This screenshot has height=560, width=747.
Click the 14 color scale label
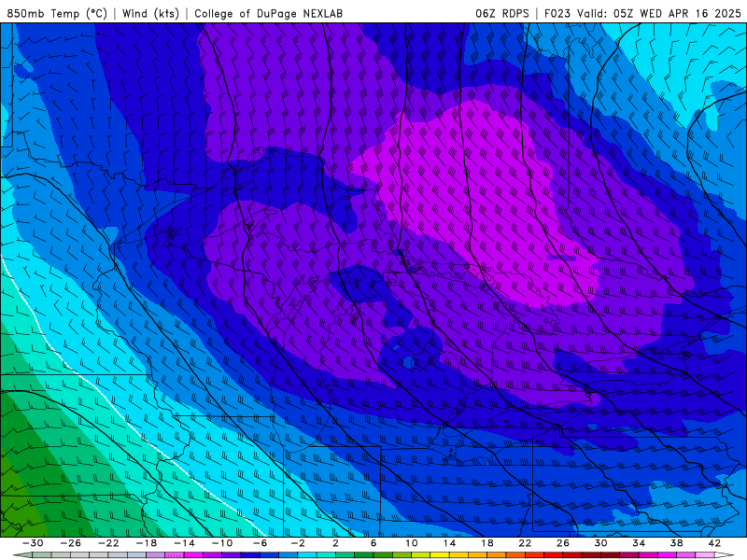pyautogui.click(x=449, y=543)
